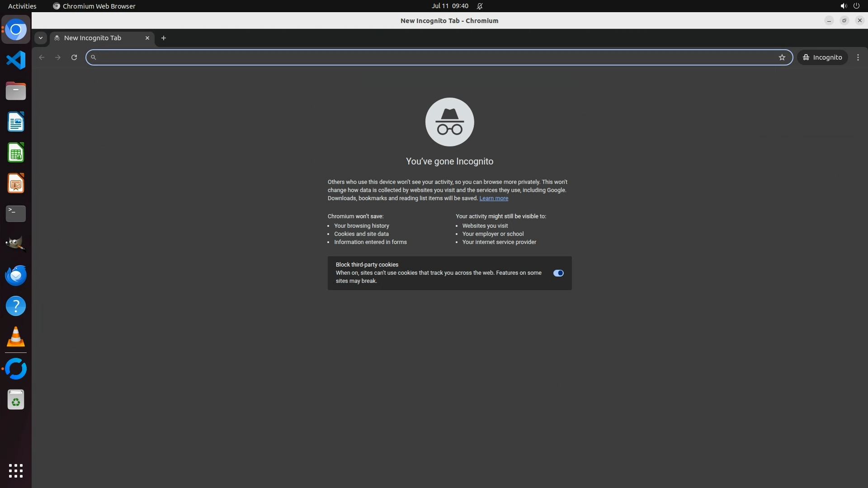Open GIMP from the dock
This screenshot has width=868, height=488.
click(16, 244)
